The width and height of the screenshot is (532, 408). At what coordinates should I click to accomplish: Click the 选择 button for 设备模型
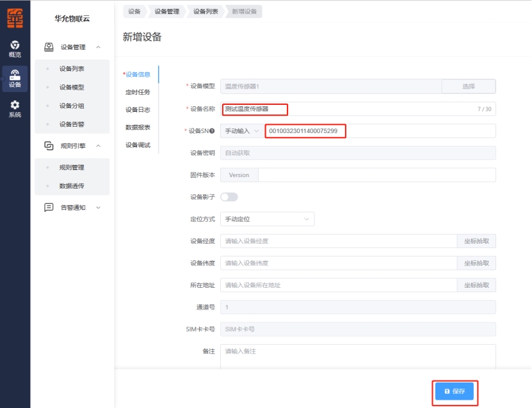point(468,86)
